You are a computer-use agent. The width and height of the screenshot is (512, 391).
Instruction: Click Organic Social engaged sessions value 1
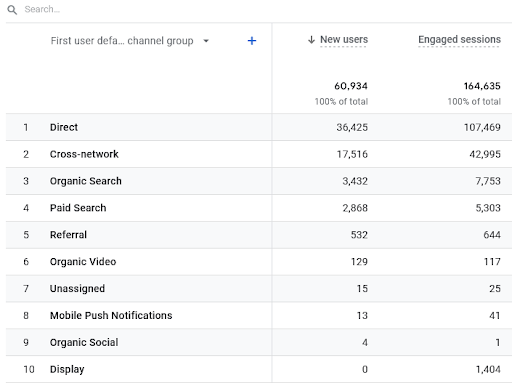point(498,342)
